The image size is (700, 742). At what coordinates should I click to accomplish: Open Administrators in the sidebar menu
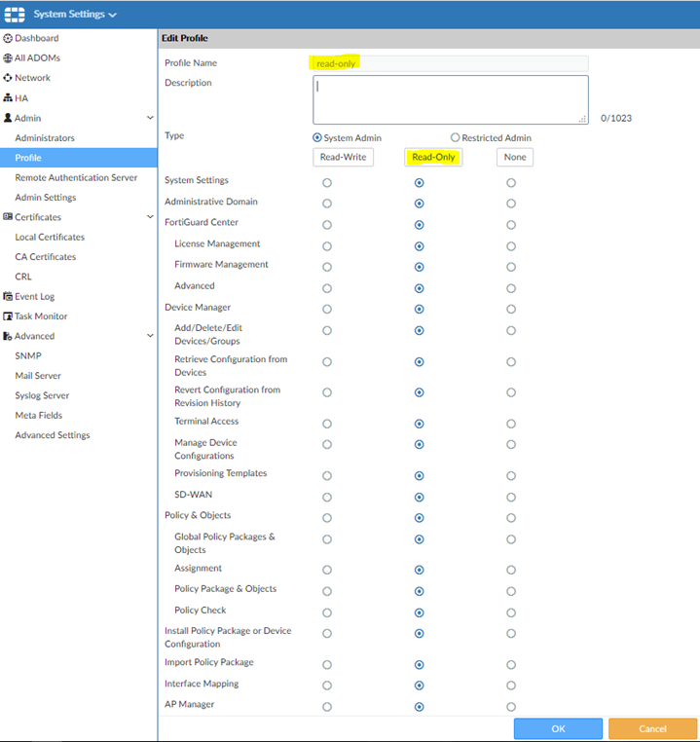point(45,138)
